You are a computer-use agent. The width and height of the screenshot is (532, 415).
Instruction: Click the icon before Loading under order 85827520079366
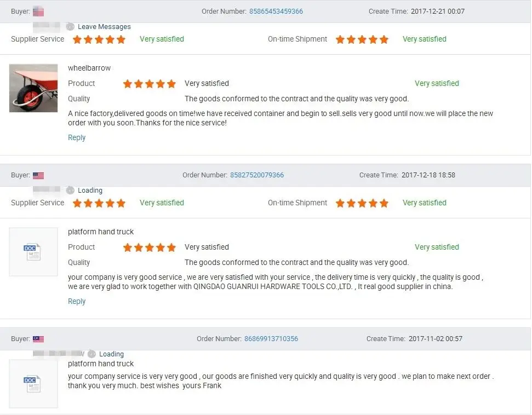(x=70, y=191)
